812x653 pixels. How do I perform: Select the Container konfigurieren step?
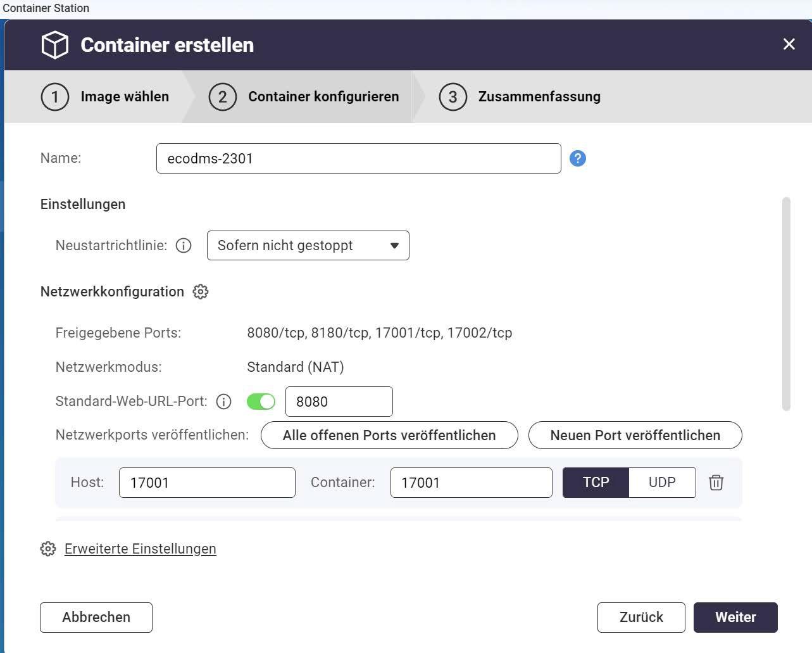pyautogui.click(x=304, y=97)
